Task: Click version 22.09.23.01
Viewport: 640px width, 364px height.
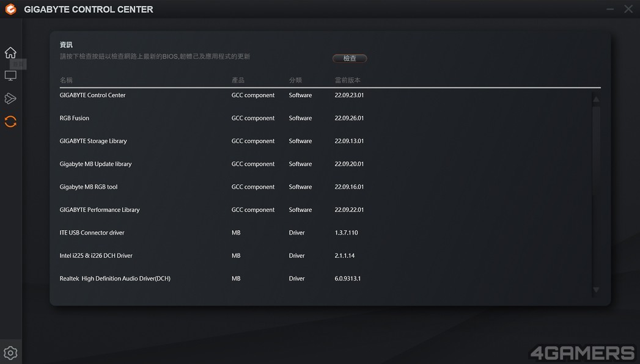Action: (x=349, y=95)
